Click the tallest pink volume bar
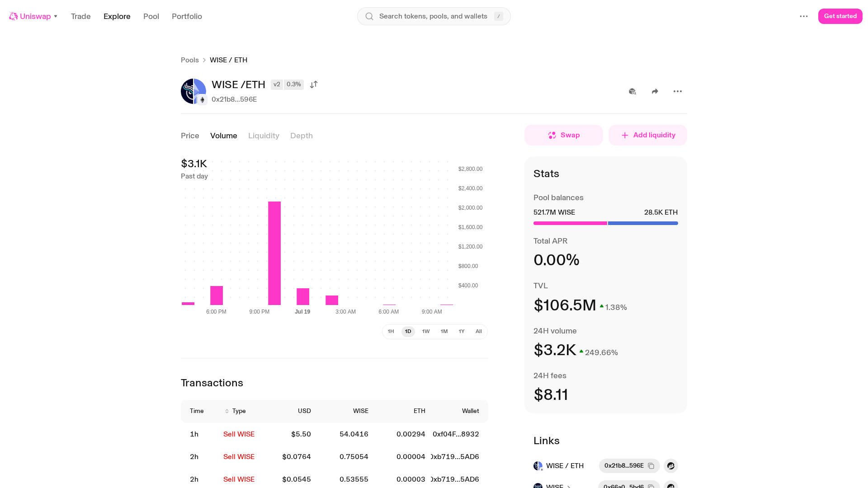Image resolution: width=868 pixels, height=488 pixels. (x=274, y=253)
